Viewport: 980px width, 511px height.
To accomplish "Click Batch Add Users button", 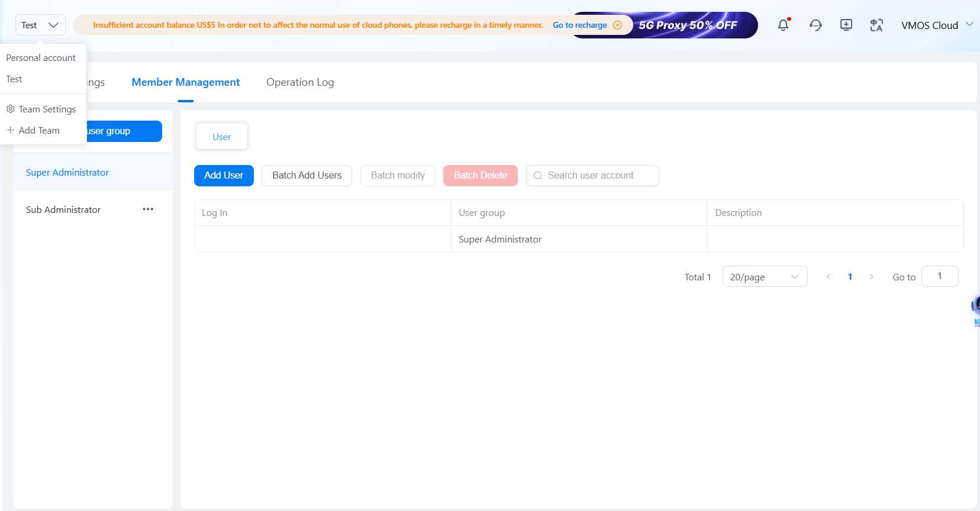I will click(x=307, y=176).
